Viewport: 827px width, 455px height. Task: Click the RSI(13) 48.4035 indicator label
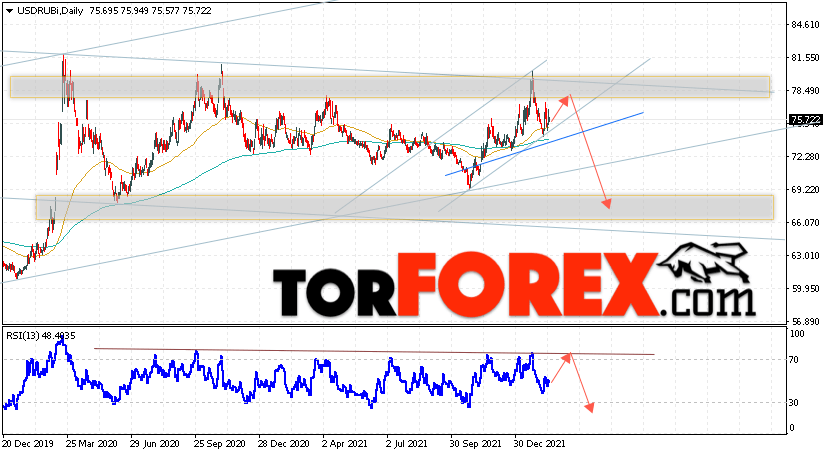[41, 336]
